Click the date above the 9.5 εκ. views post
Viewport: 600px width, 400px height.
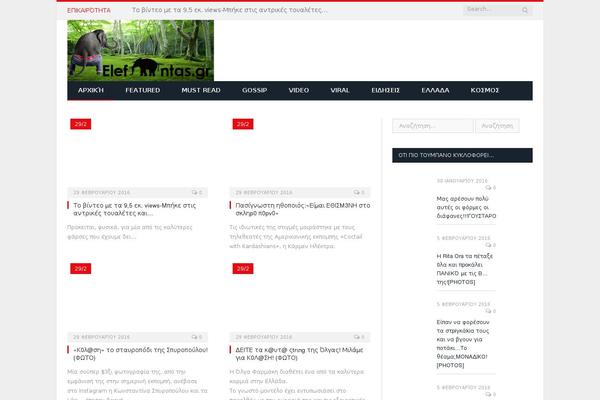[101, 192]
